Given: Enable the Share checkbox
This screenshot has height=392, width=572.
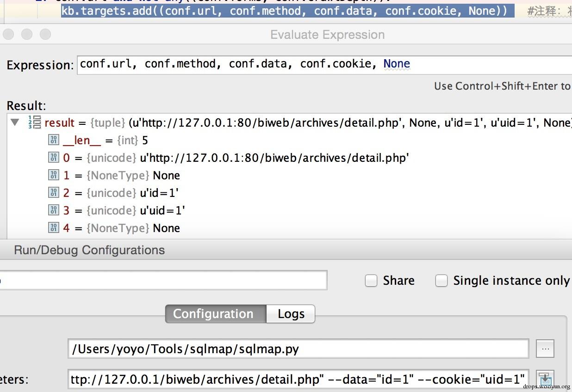Looking at the screenshot, I should (x=371, y=281).
